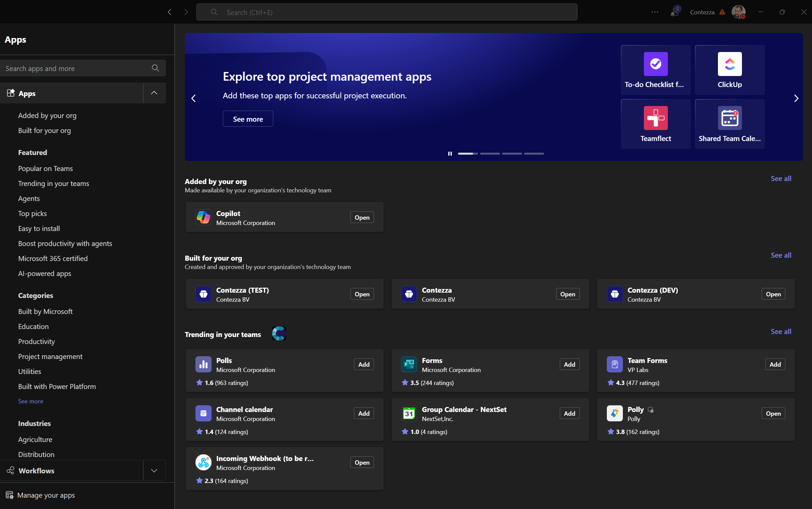Screen dimensions: 812x509
Task: Click the Shared Team Calendar icon
Action: coord(730,118)
